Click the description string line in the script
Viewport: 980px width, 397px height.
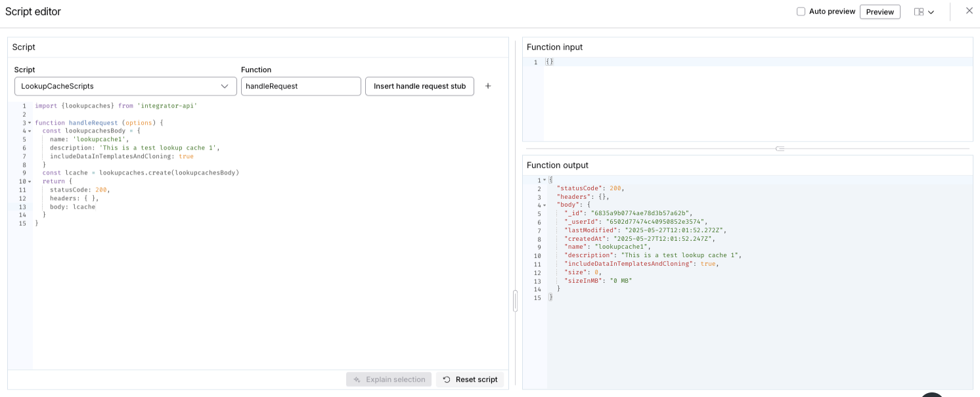(135, 148)
